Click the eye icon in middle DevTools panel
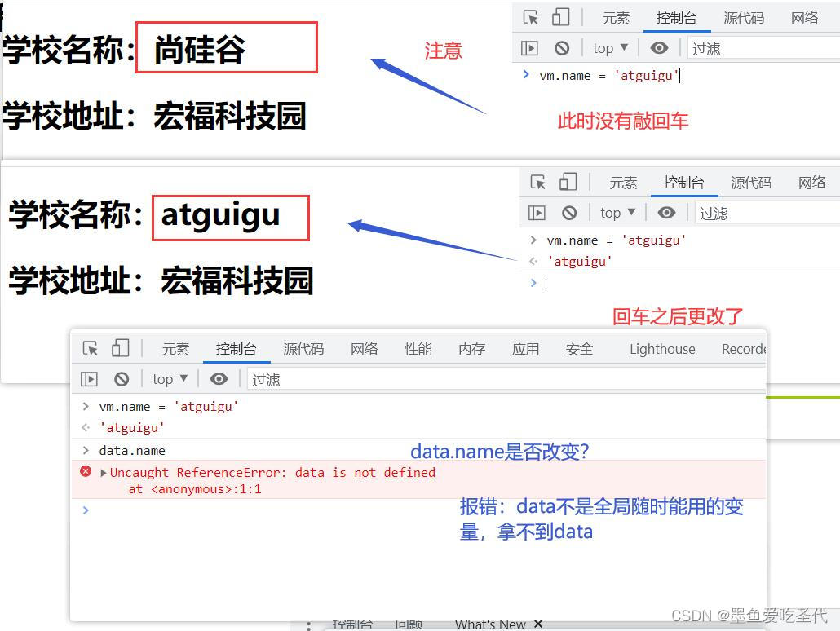 (x=666, y=212)
